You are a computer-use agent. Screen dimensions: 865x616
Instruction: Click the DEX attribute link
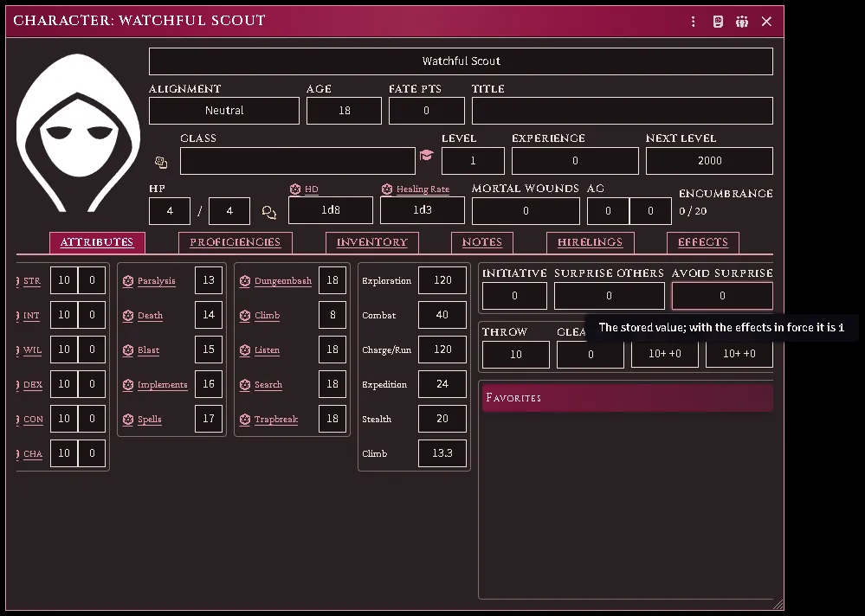(x=33, y=385)
